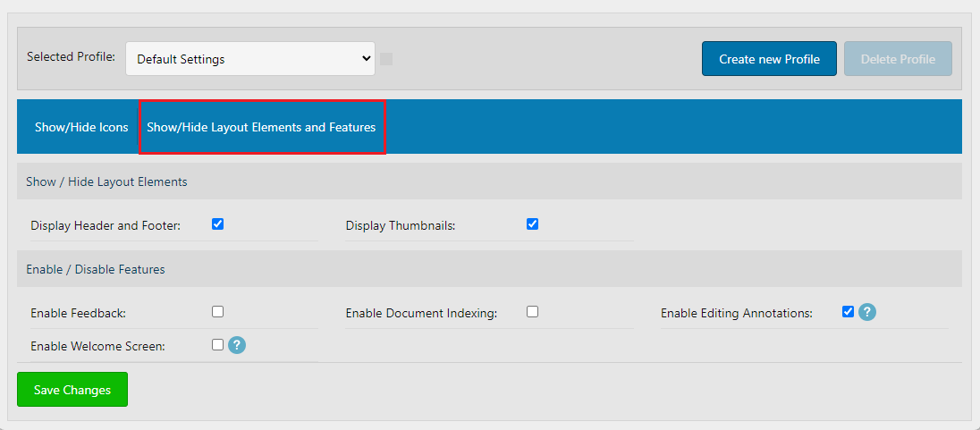Switch to the Show/Hide Icons tab
980x430 pixels.
[81, 127]
